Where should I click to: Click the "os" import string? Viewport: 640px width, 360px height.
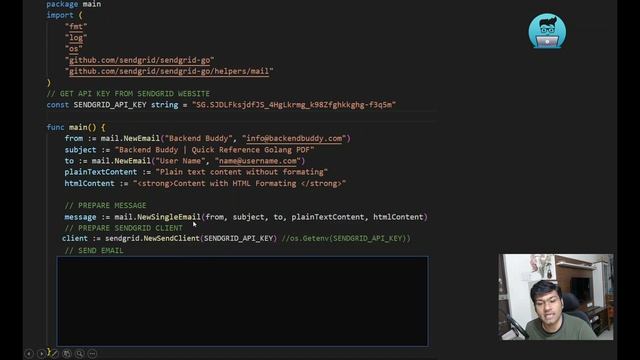pos(73,49)
